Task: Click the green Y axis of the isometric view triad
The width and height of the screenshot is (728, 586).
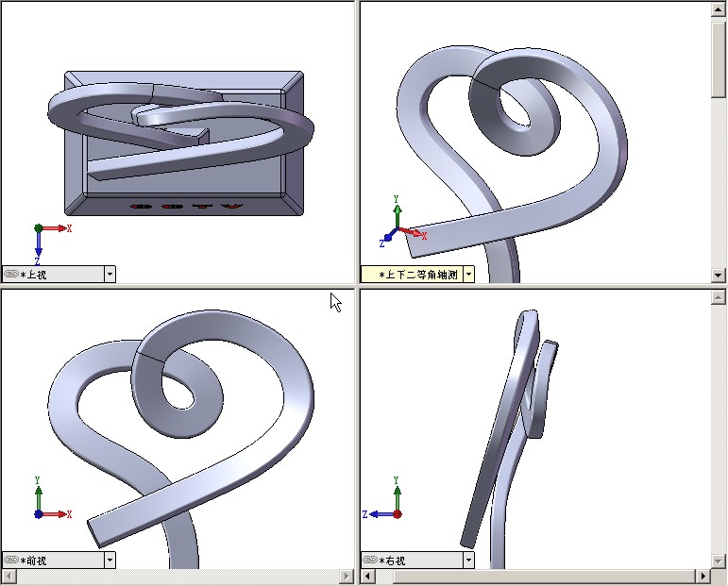Action: pyautogui.click(x=397, y=216)
